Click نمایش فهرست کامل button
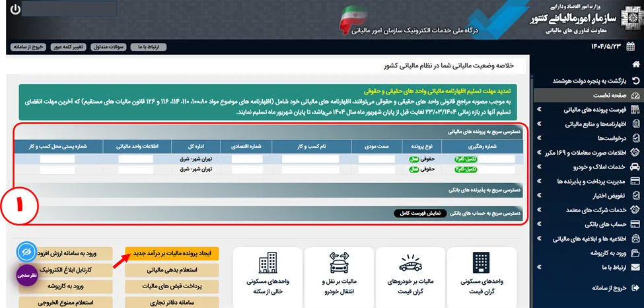644x308 pixels. (419, 213)
